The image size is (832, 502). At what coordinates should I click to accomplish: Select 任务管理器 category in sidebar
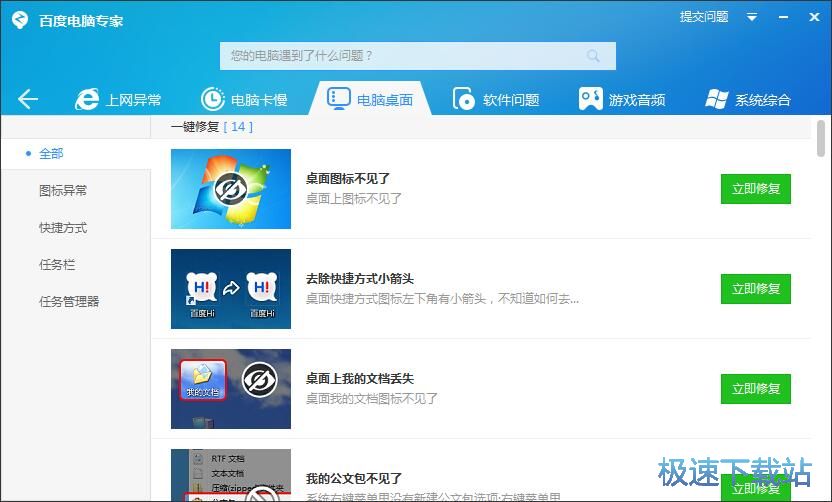(69, 301)
